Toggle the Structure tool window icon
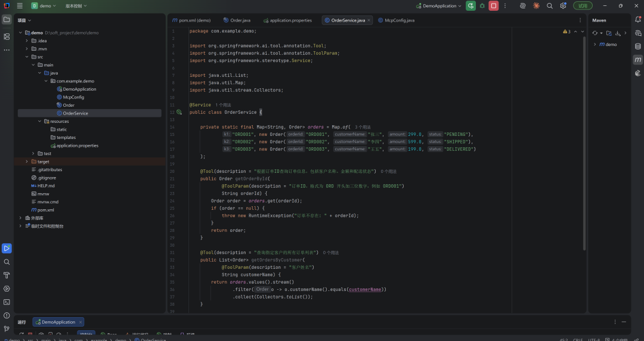 7,36
